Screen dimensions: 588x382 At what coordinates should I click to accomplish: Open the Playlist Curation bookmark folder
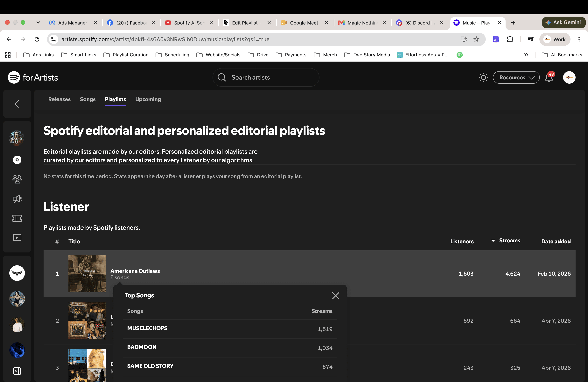(x=126, y=55)
